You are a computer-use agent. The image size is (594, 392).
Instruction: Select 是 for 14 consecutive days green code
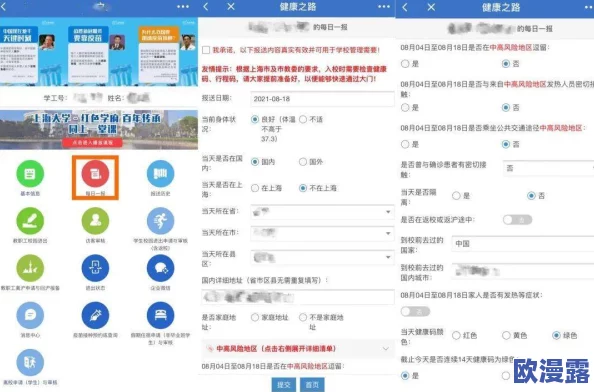coord(405,376)
